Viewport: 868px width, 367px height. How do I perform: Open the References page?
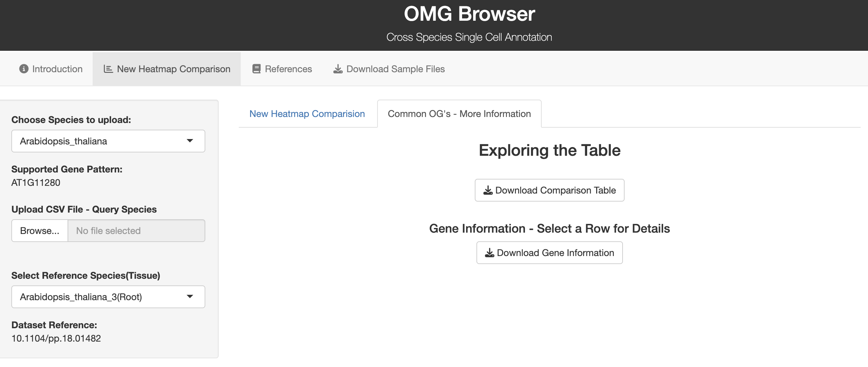point(288,69)
